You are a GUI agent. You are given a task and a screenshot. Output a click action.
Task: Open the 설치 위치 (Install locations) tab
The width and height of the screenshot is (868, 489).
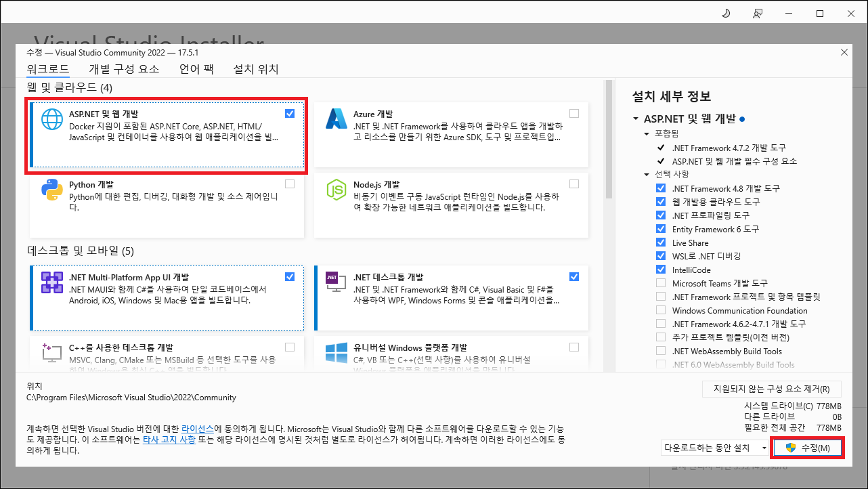coord(256,69)
